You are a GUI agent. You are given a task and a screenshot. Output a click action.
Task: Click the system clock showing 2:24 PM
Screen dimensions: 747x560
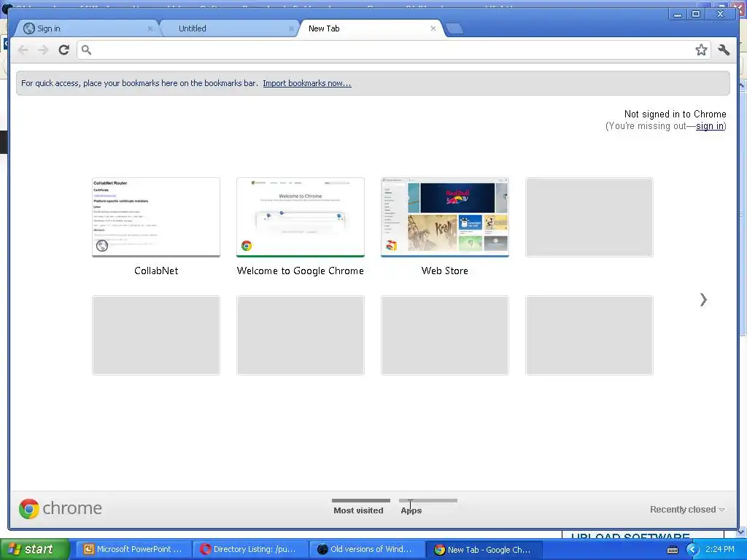pos(720,550)
